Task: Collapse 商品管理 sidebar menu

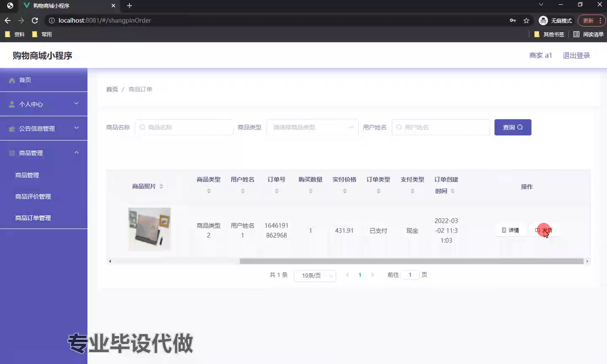Action: tap(44, 153)
